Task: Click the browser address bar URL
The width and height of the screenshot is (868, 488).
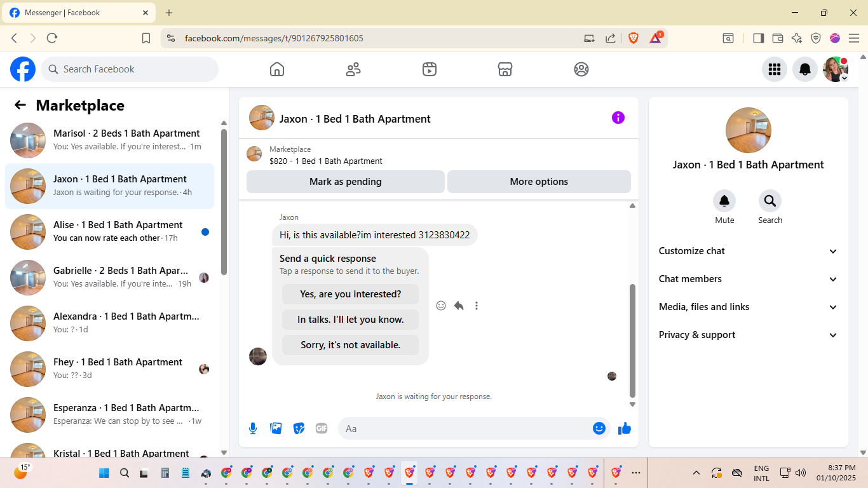Action: [x=274, y=38]
